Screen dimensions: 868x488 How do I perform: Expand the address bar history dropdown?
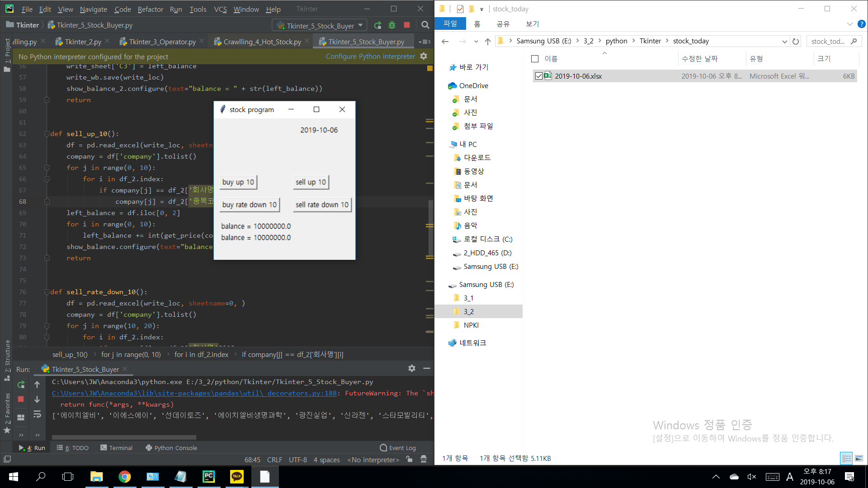click(x=784, y=41)
